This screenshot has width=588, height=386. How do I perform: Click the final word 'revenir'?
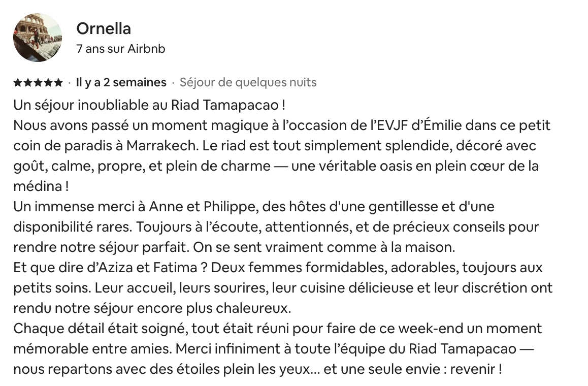tap(473, 369)
